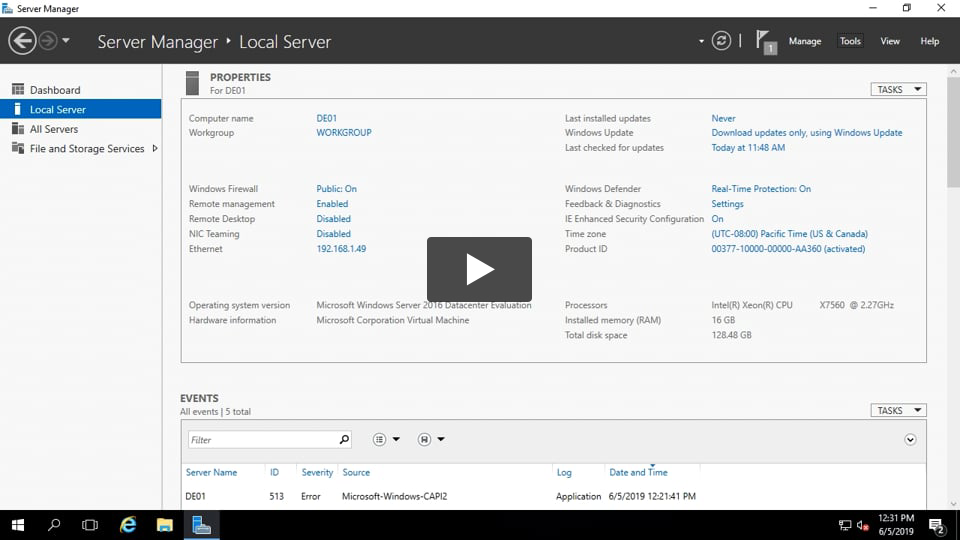This screenshot has width=960, height=540.
Task: Click the Task View taskbar icon
Action: (90, 525)
